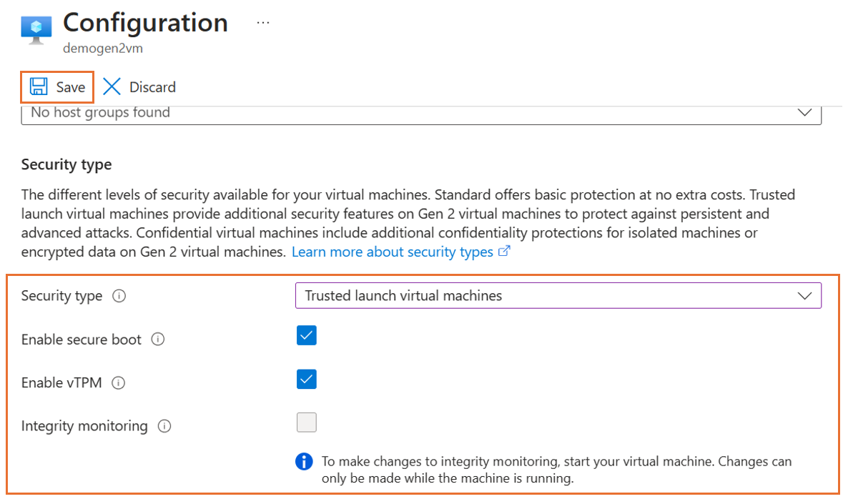Click the info icon next to Integrity monitoring
This screenshot has width=848, height=504.
coord(164,426)
